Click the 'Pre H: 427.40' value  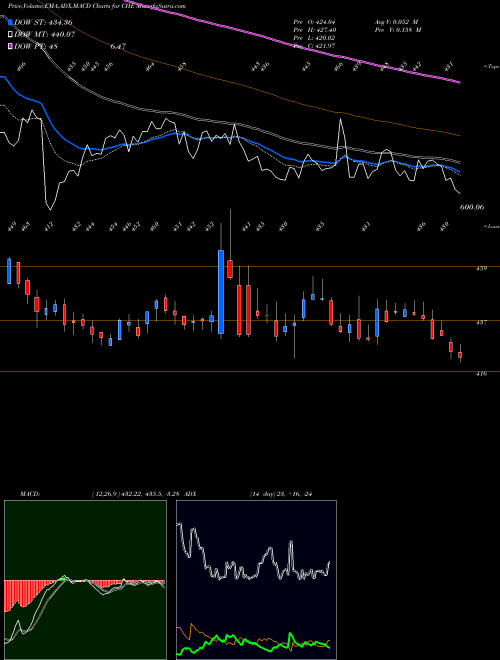click(x=314, y=30)
